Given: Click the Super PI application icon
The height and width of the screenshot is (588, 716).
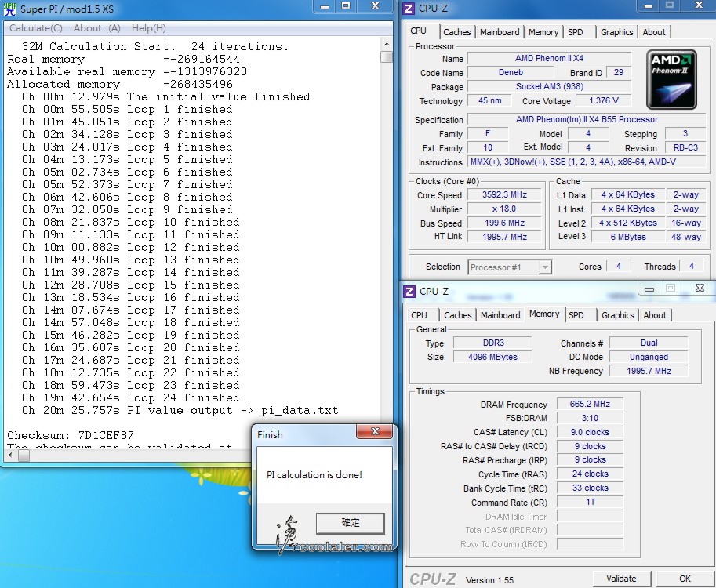Looking at the screenshot, I should point(9,9).
